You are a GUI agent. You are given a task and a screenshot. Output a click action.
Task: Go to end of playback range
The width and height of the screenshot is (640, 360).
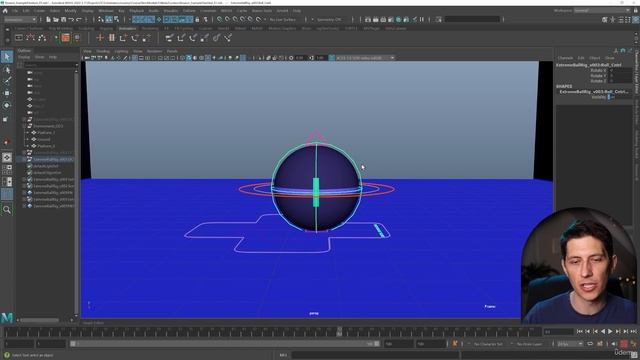[x=633, y=331]
